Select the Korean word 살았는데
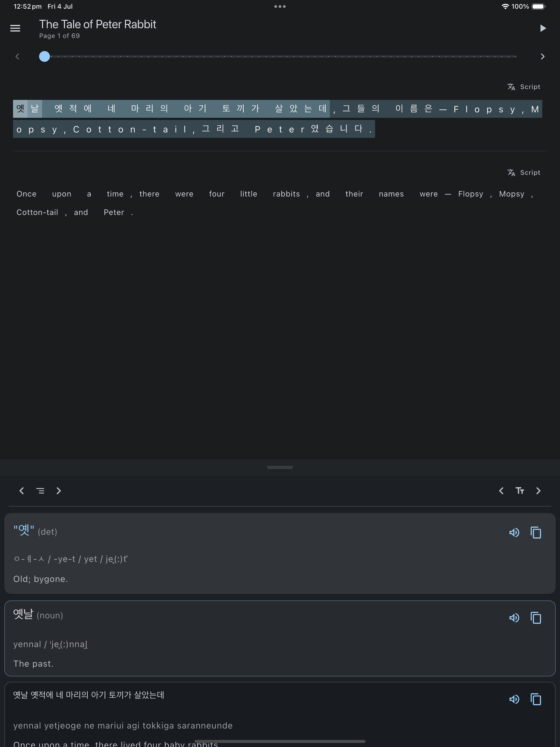This screenshot has width=560, height=747. (301, 109)
